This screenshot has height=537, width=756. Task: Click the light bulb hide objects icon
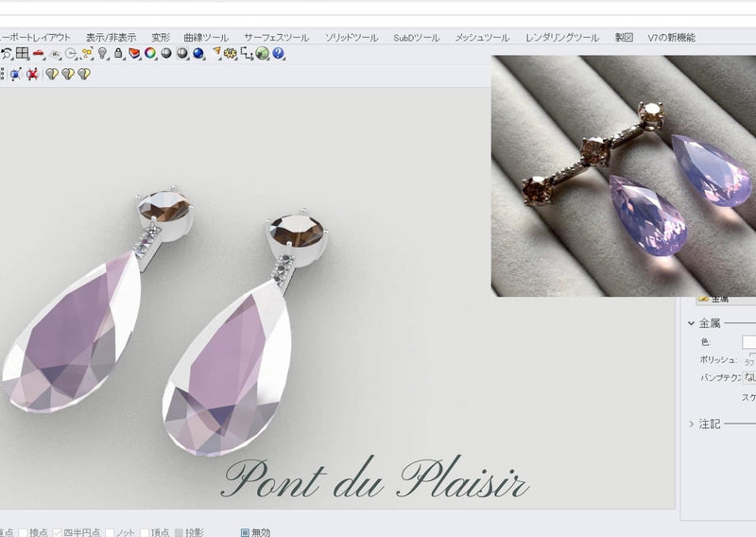[x=103, y=53]
